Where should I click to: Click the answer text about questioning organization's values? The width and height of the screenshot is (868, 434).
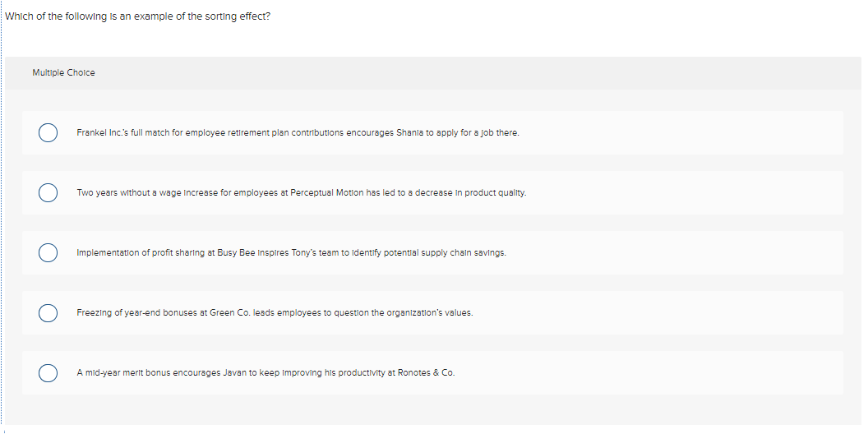[x=275, y=312]
